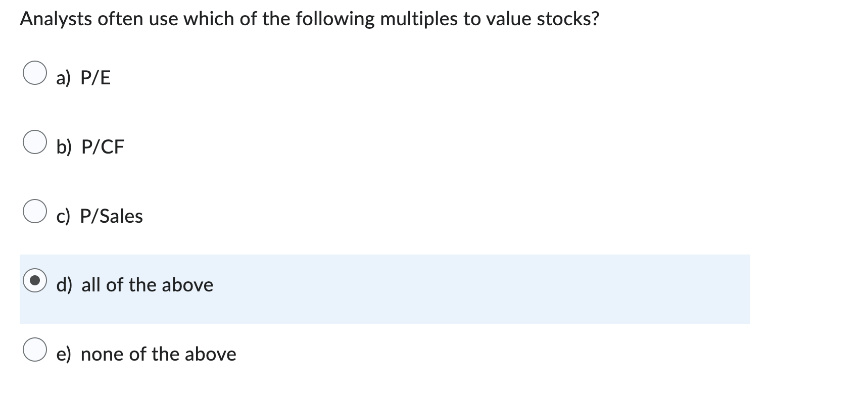Select the radio button for option d) all of the above
Image resolution: width=868 pixels, height=399 pixels.
click(x=35, y=280)
